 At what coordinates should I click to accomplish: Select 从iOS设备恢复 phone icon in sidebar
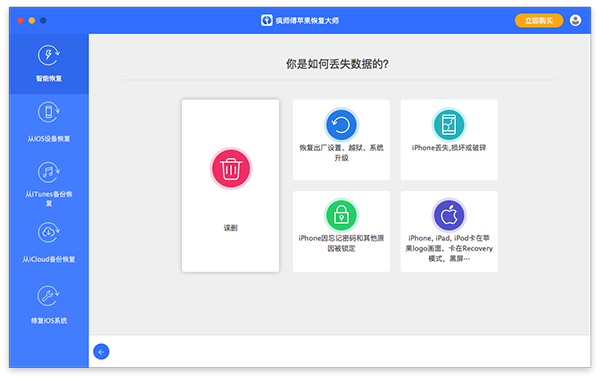48,112
